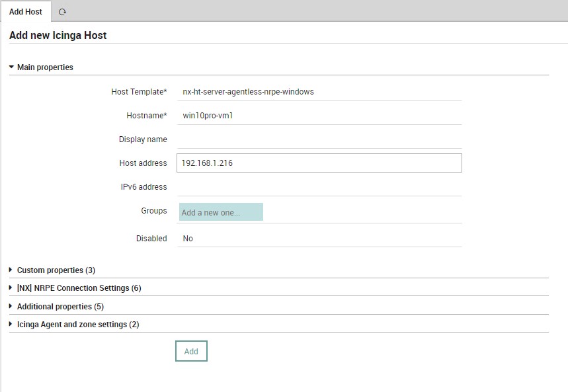Click the Add new Icinga Host heading

click(58, 35)
